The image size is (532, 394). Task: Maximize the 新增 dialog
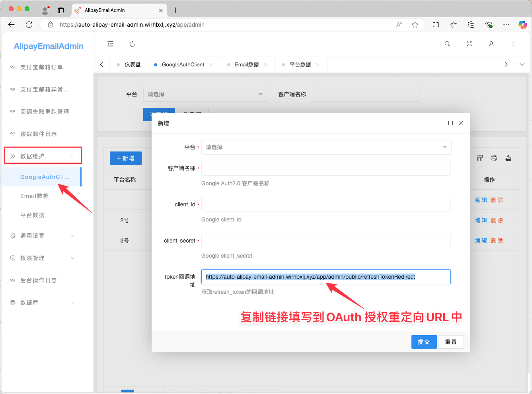450,123
